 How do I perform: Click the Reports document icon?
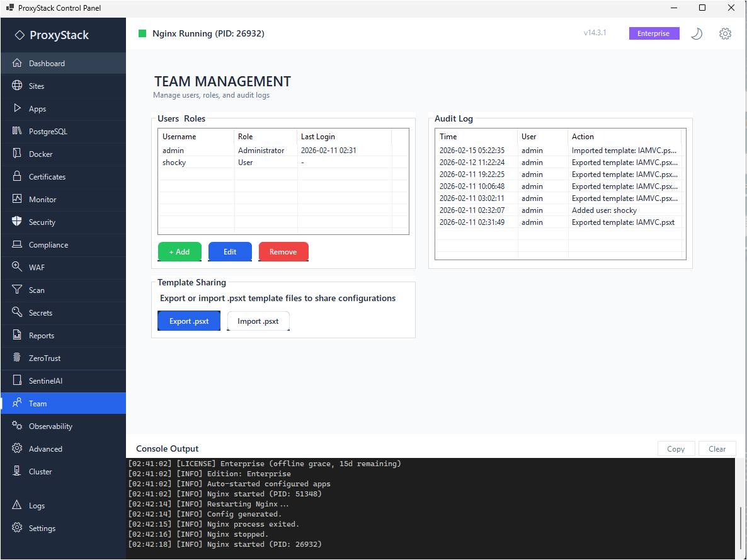pyautogui.click(x=17, y=334)
